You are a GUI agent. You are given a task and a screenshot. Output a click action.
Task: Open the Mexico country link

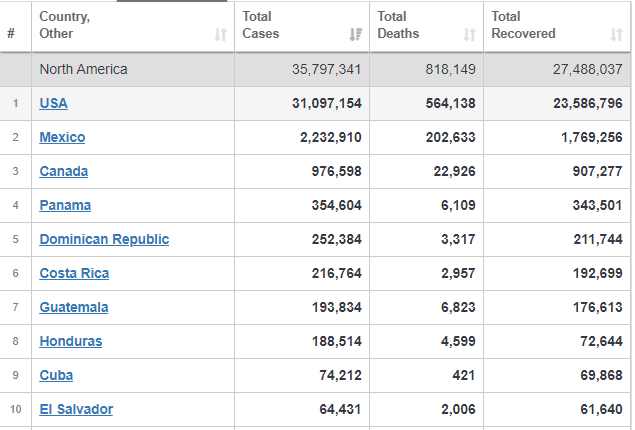click(62, 137)
